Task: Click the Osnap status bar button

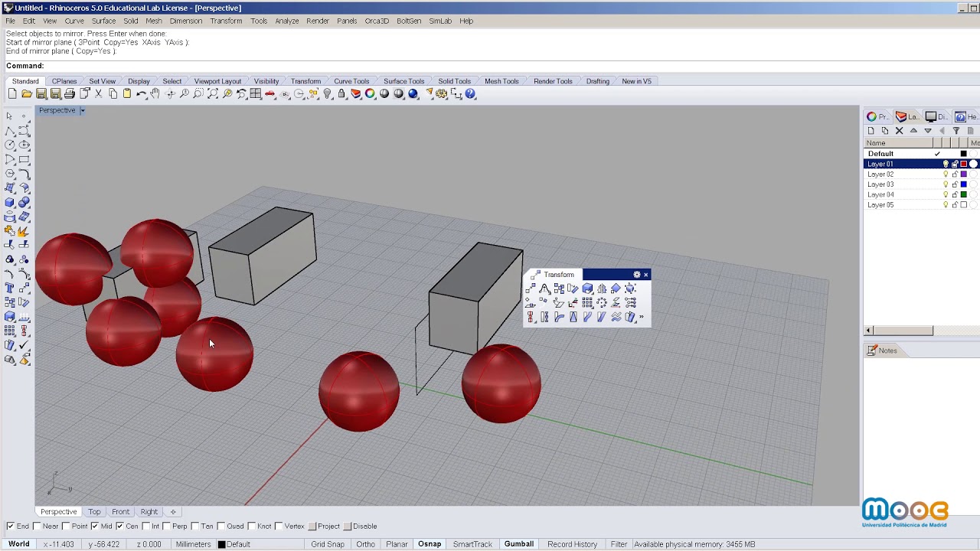Action: [430, 544]
